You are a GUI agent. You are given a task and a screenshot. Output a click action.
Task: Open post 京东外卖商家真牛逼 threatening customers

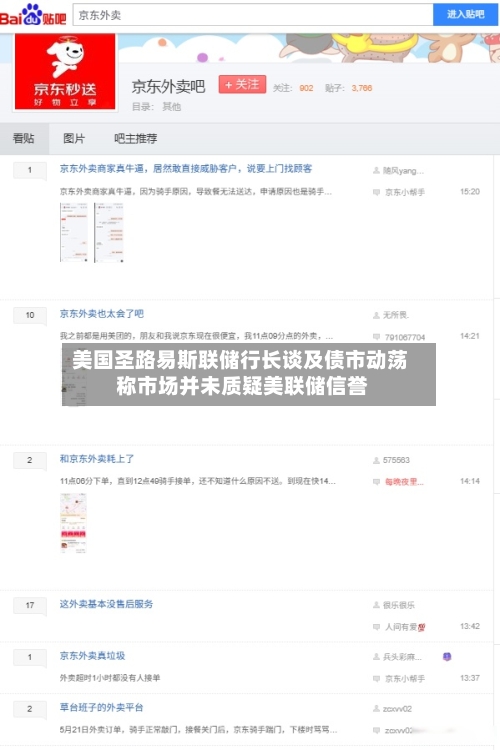pos(186,169)
